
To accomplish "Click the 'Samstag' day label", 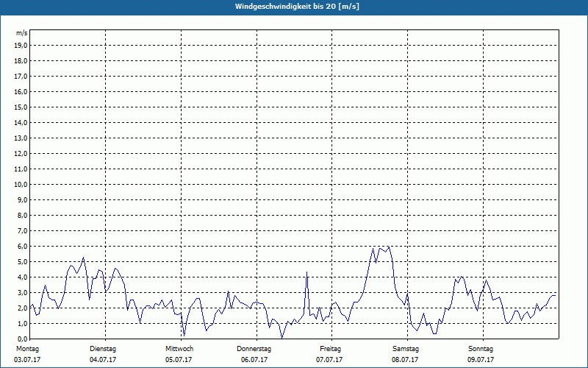I will point(406,349).
